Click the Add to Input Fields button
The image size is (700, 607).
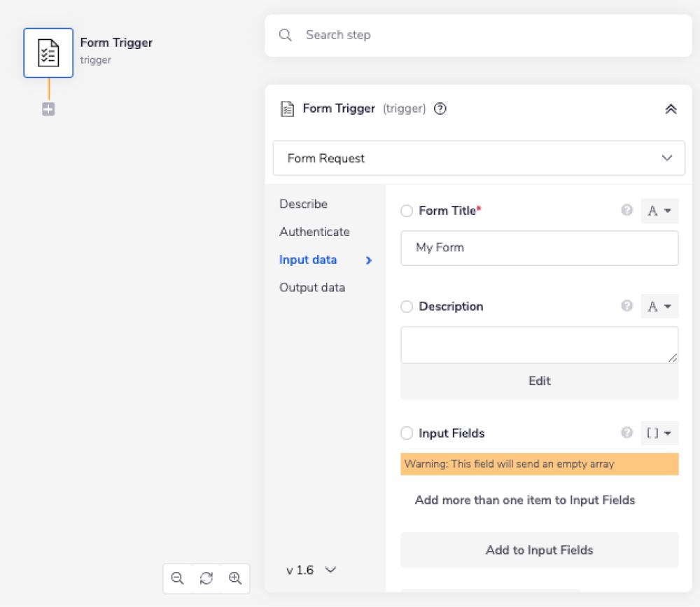coord(539,550)
